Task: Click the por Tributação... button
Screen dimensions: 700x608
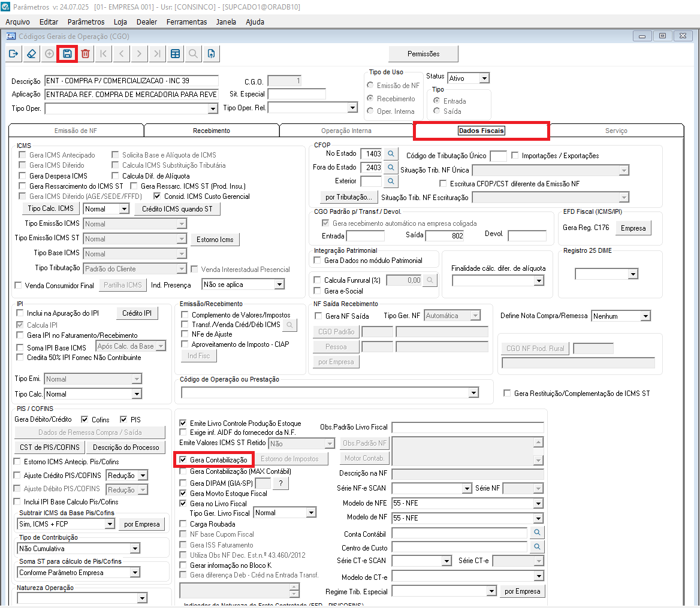Action: 348,197
